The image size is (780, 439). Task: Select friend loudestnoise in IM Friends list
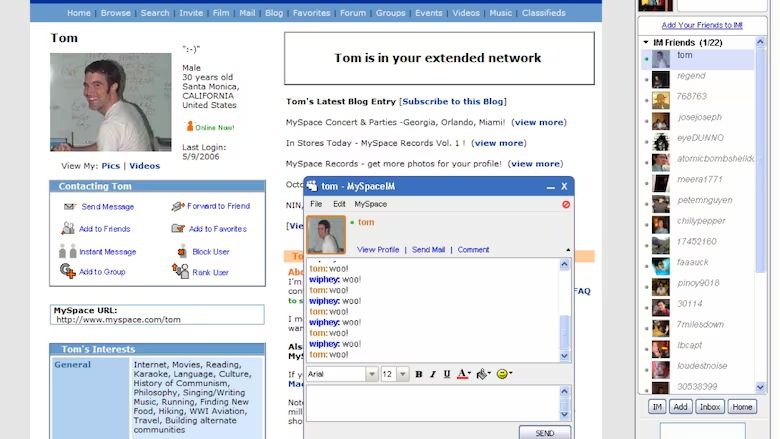point(698,369)
